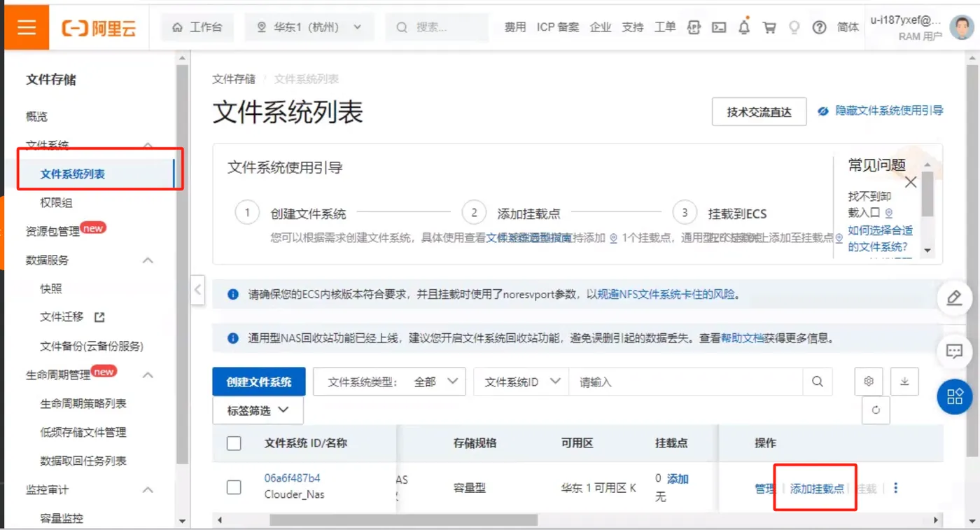The height and width of the screenshot is (530, 980).
Task: Click the blue floating apps grid icon
Action: pos(955,397)
